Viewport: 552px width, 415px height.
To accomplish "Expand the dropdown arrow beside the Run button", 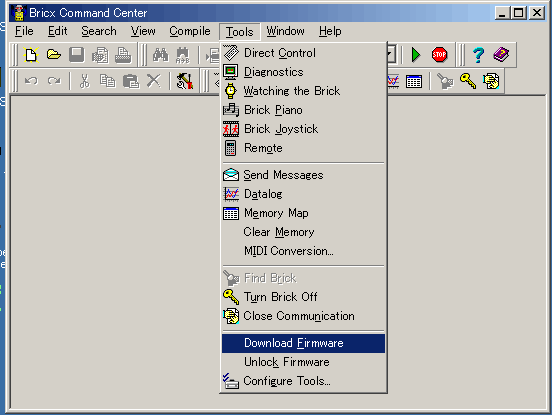I will tap(391, 55).
